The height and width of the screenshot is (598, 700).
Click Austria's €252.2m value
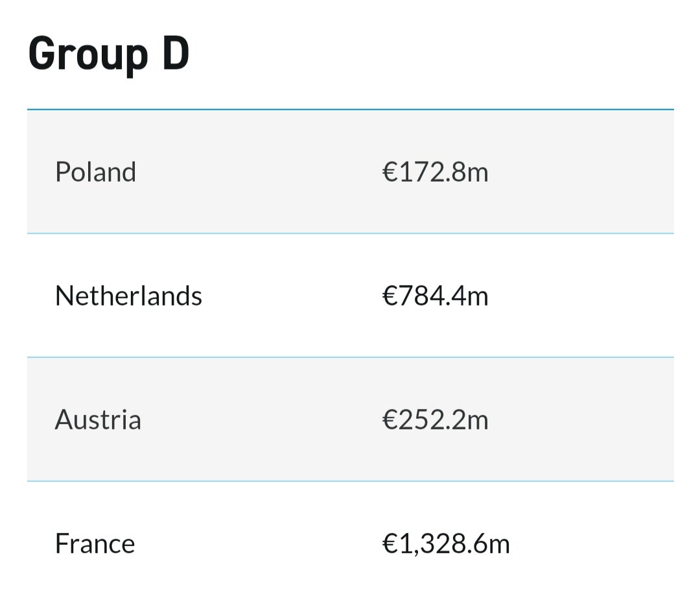[436, 420]
